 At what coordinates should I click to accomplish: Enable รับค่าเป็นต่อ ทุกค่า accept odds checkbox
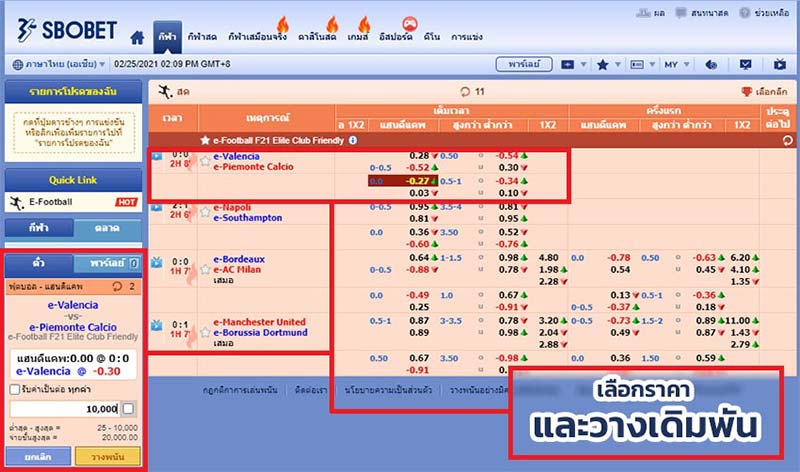[x=15, y=389]
